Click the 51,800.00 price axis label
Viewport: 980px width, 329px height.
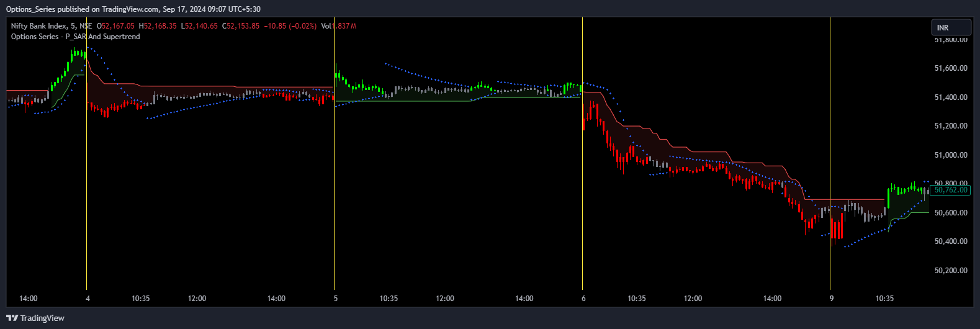pyautogui.click(x=950, y=39)
